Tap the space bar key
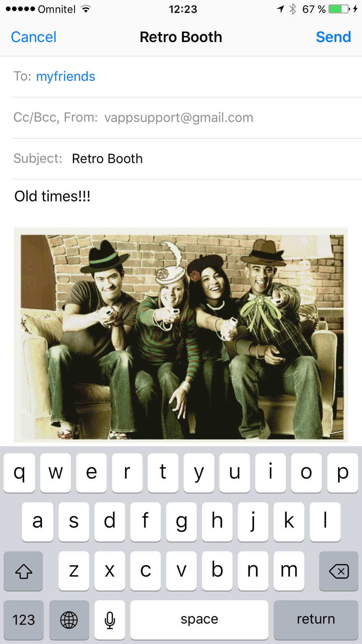This screenshot has height=644, width=362. pos(199,620)
